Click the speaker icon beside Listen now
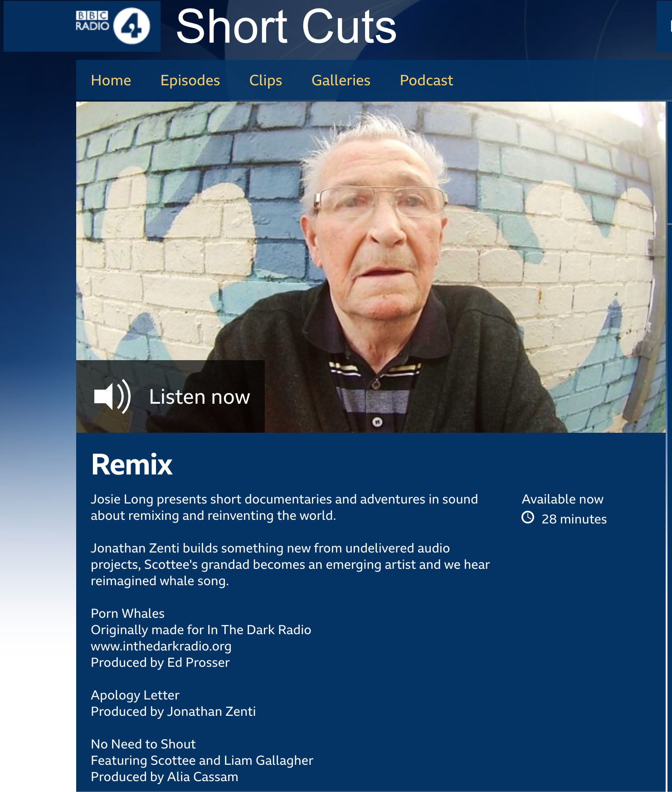 point(112,396)
